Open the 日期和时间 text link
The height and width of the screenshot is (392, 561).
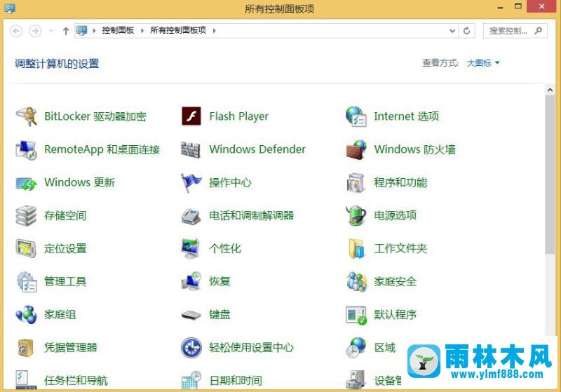click(x=236, y=381)
